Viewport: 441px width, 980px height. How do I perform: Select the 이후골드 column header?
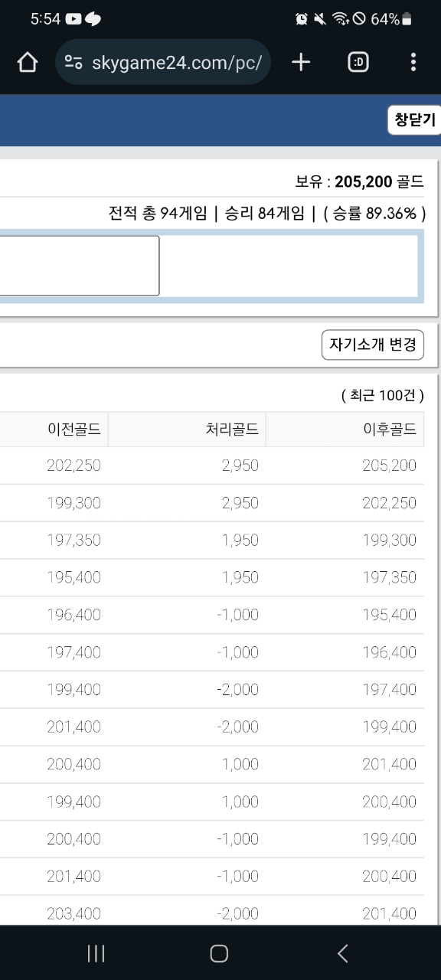pos(345,430)
